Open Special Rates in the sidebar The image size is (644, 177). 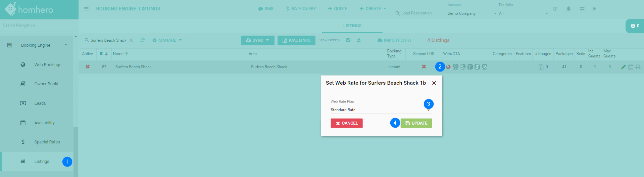coord(47,142)
